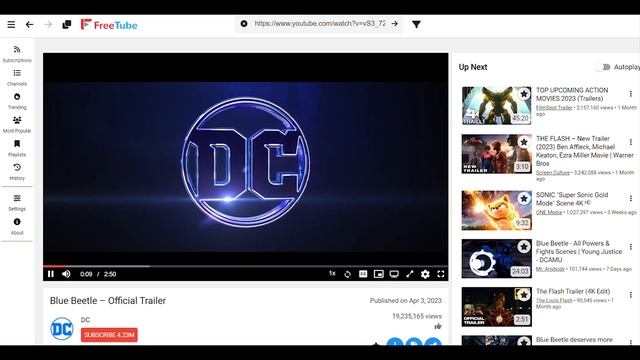Click the URL search input field
640x360 pixels.
pos(320,24)
